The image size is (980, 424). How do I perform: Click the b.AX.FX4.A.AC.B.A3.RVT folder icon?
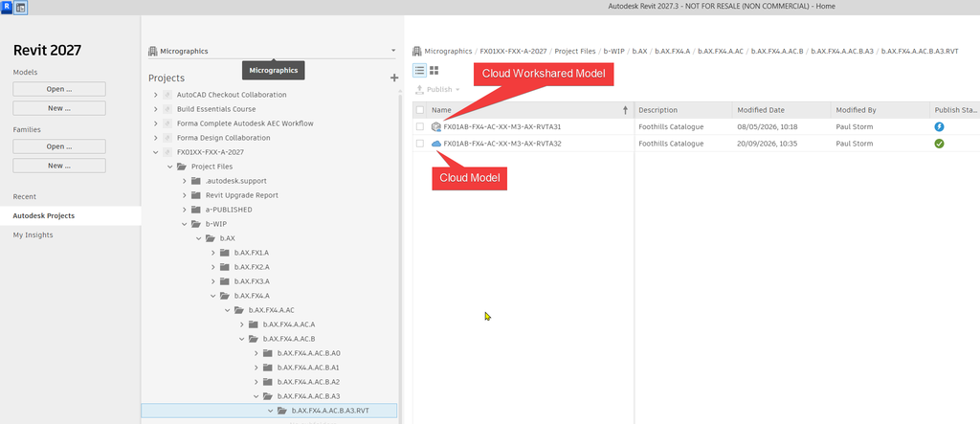282,411
